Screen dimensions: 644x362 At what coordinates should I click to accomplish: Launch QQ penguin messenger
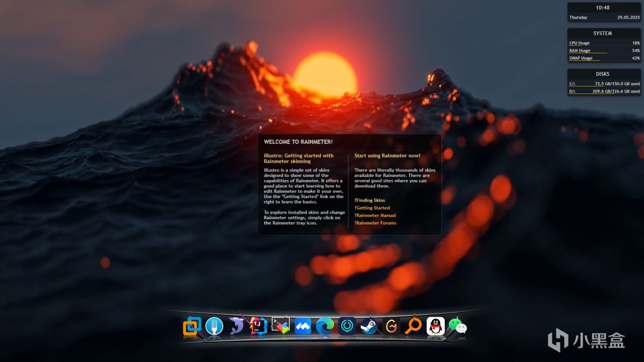(x=436, y=326)
